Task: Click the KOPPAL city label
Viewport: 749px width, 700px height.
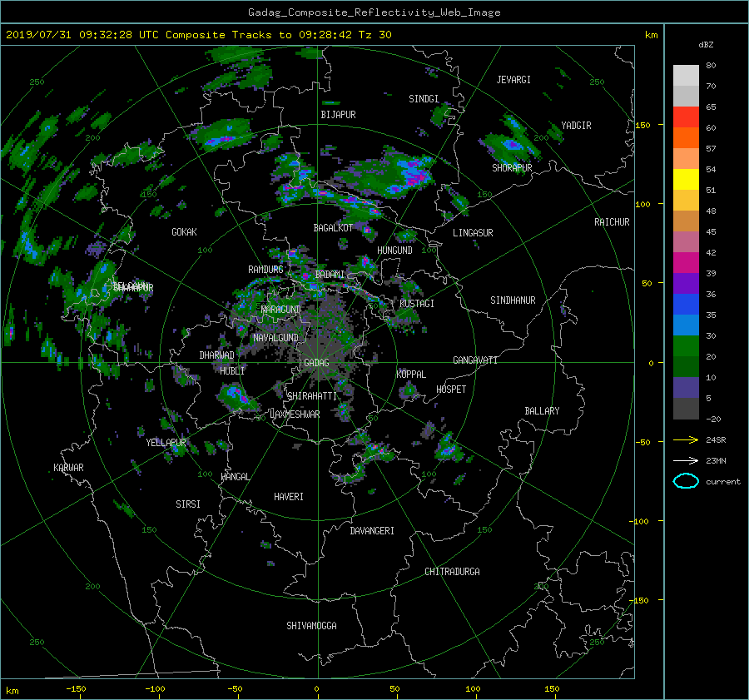Action: 411,374
